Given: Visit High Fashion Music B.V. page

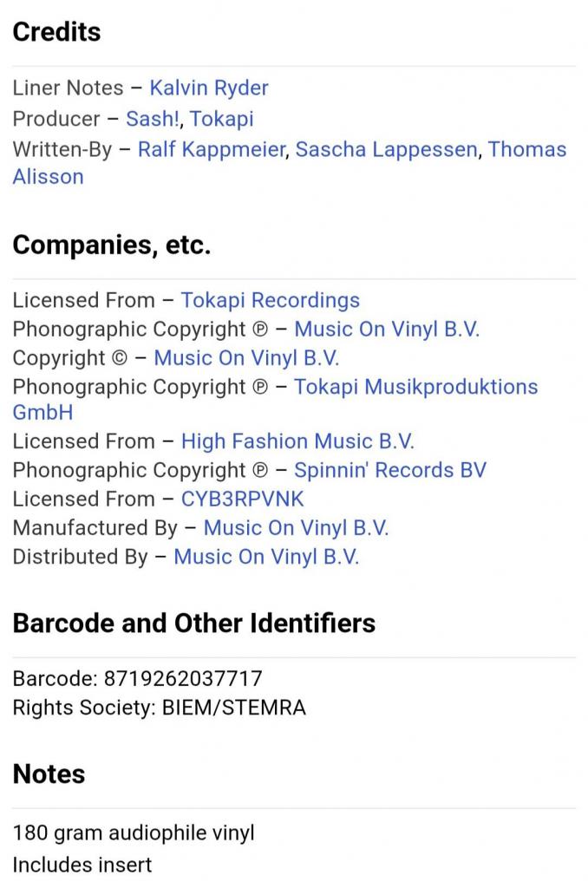Looking at the screenshot, I should pyautogui.click(x=297, y=441).
